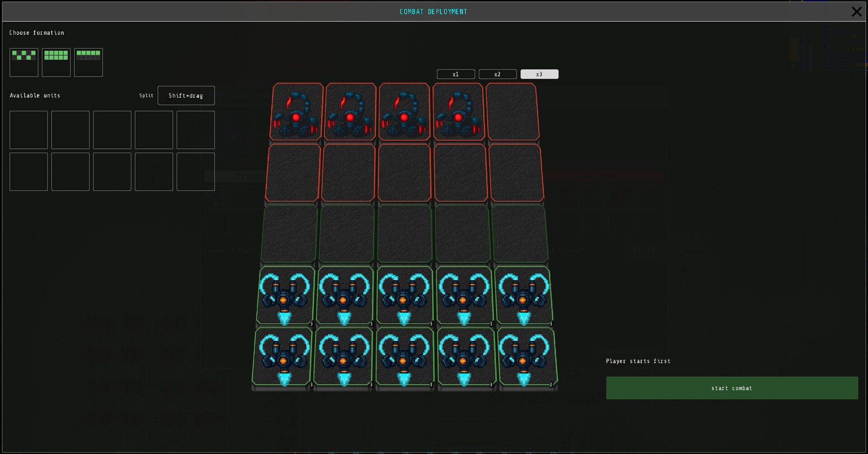
Task: Click the Shift+drag split control
Action: (186, 95)
